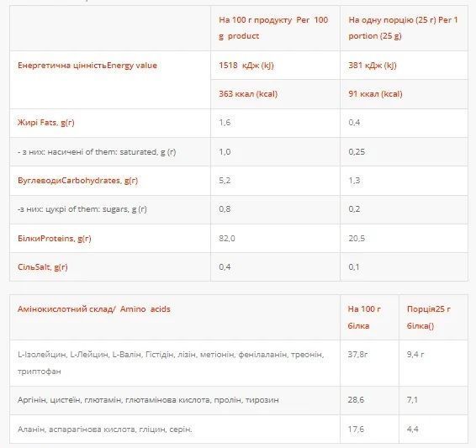
Task: Select the 'На 100 г білка' column header
Action: pyautogui.click(x=364, y=317)
